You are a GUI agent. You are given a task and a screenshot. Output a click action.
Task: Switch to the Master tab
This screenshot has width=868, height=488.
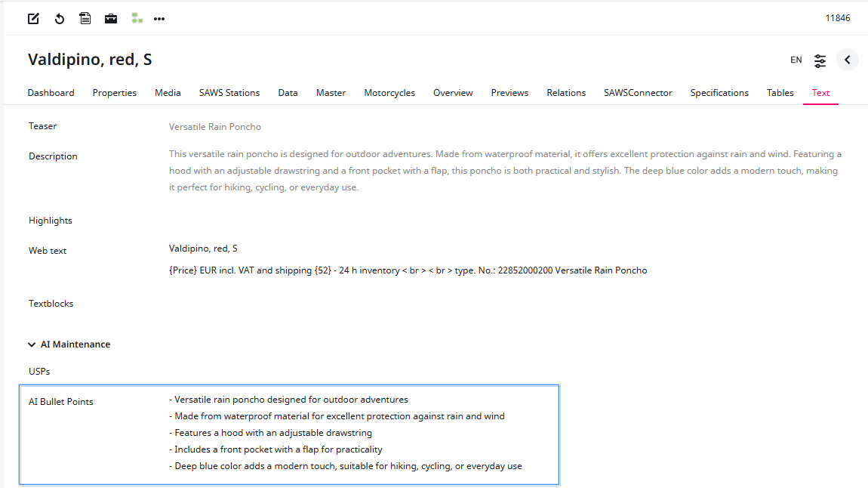click(x=331, y=93)
